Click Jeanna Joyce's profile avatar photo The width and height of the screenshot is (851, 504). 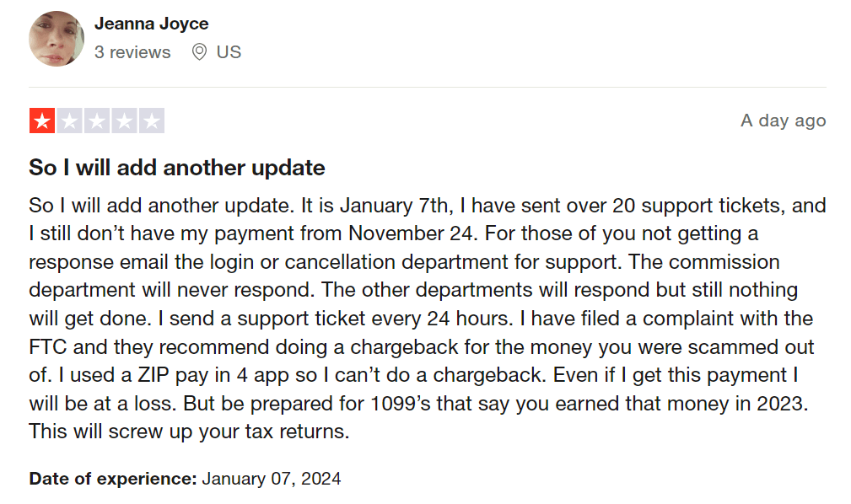point(57,39)
